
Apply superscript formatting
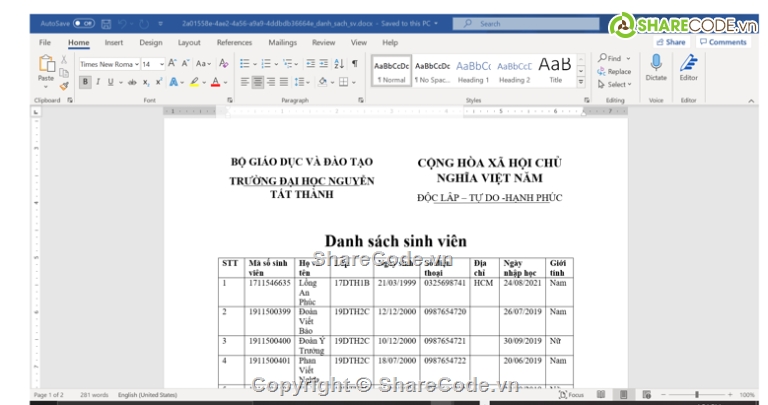coord(159,82)
